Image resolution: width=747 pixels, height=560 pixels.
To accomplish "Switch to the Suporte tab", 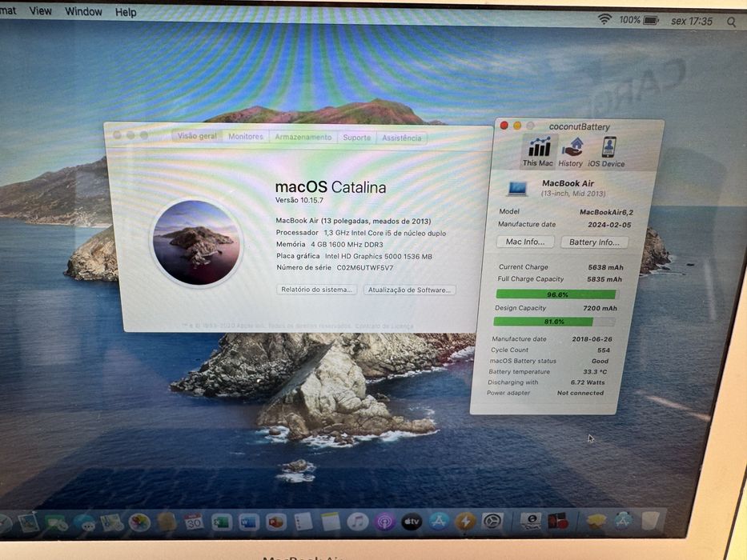I will coord(357,137).
